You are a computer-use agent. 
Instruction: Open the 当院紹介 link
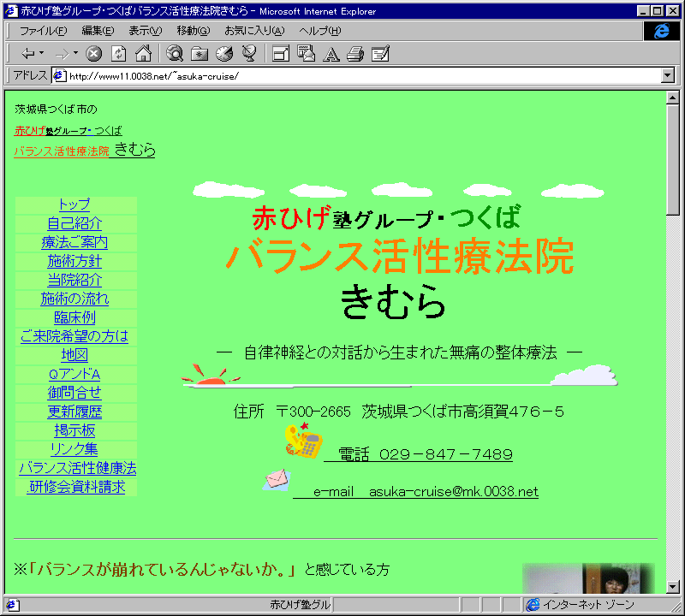click(74, 280)
